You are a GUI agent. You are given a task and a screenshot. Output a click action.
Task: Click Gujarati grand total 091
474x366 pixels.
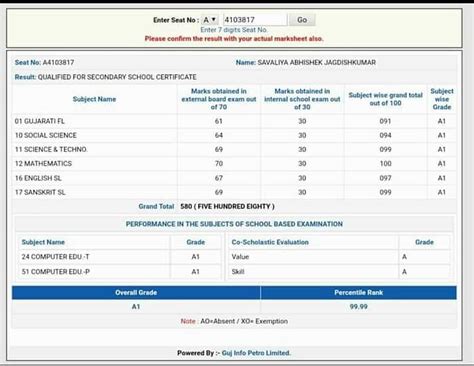pyautogui.click(x=385, y=121)
